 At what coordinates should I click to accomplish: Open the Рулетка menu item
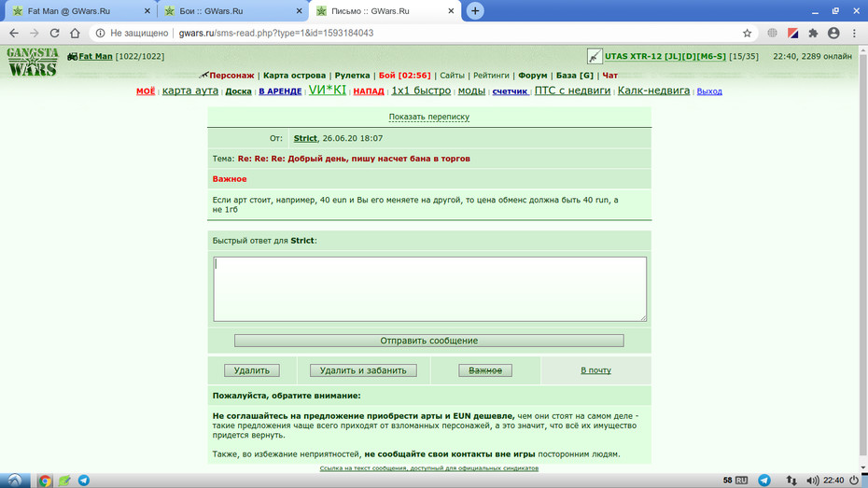352,76
